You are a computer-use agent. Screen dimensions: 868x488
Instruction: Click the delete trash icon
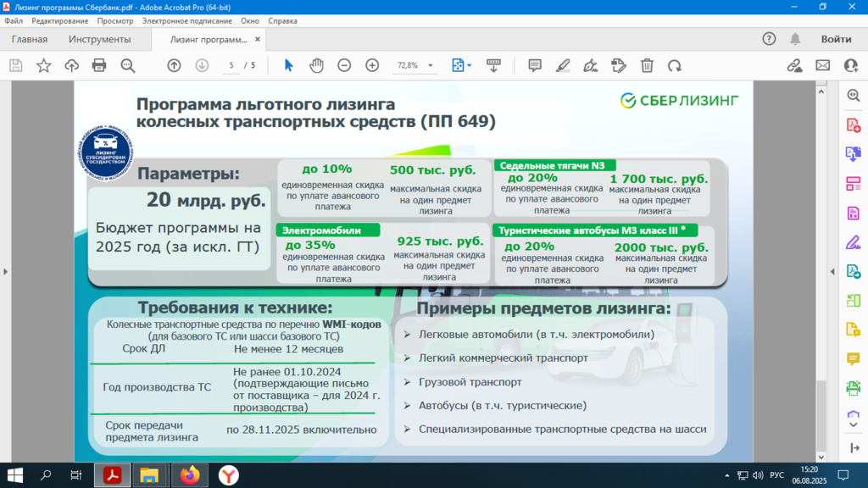tap(647, 65)
